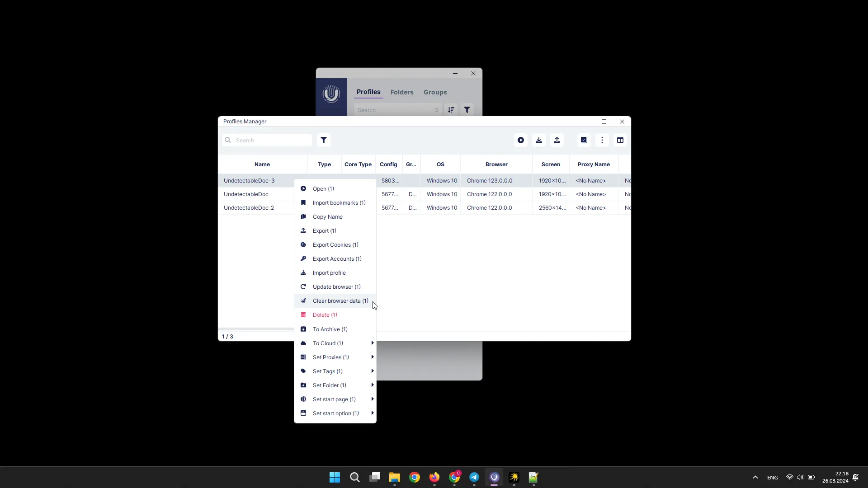Click the record/capture icon in toolbar
The width and height of the screenshot is (868, 488).
tap(520, 140)
